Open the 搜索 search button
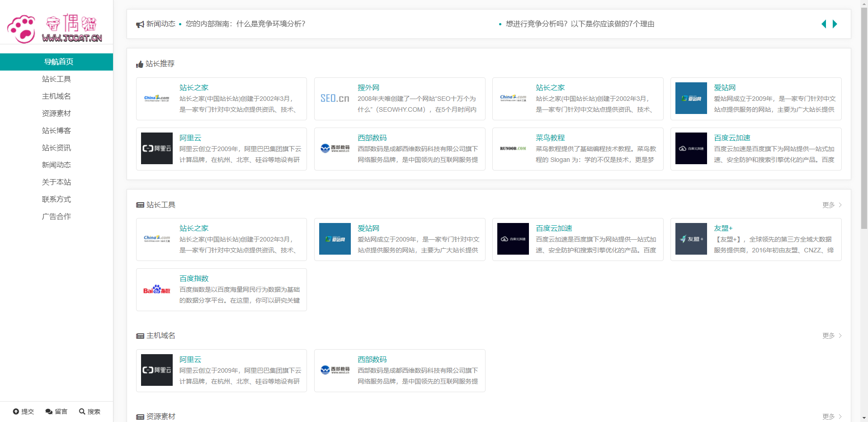This screenshot has height=422, width=868. coord(90,412)
